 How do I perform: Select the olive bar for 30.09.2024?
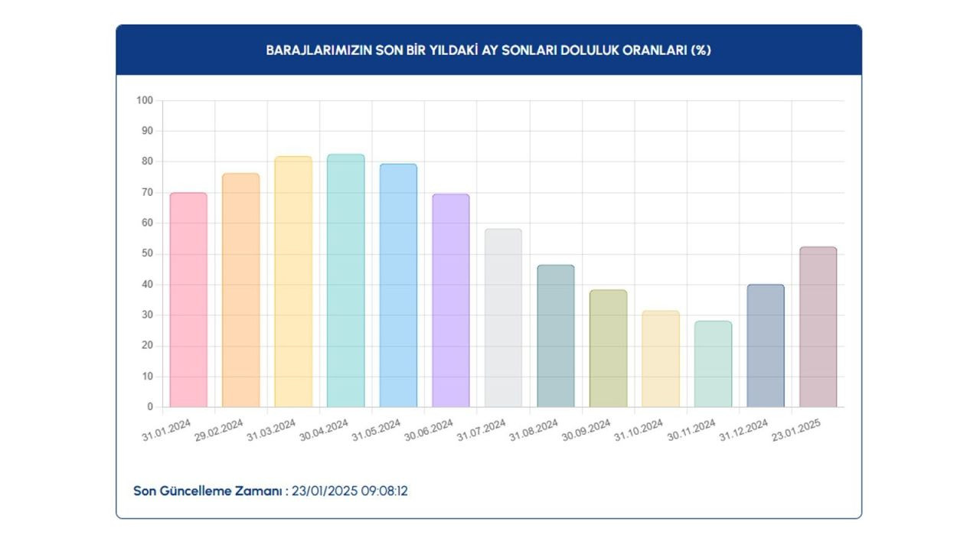tap(608, 348)
